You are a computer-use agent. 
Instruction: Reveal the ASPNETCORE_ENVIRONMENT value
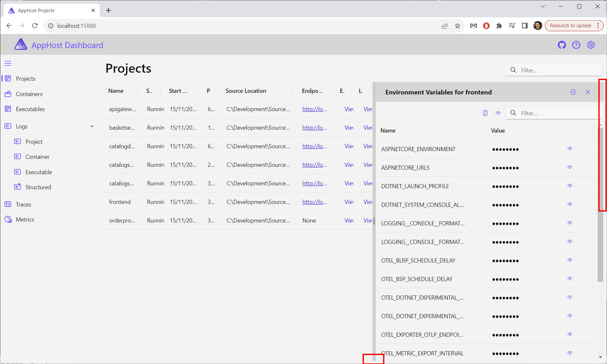(570, 149)
